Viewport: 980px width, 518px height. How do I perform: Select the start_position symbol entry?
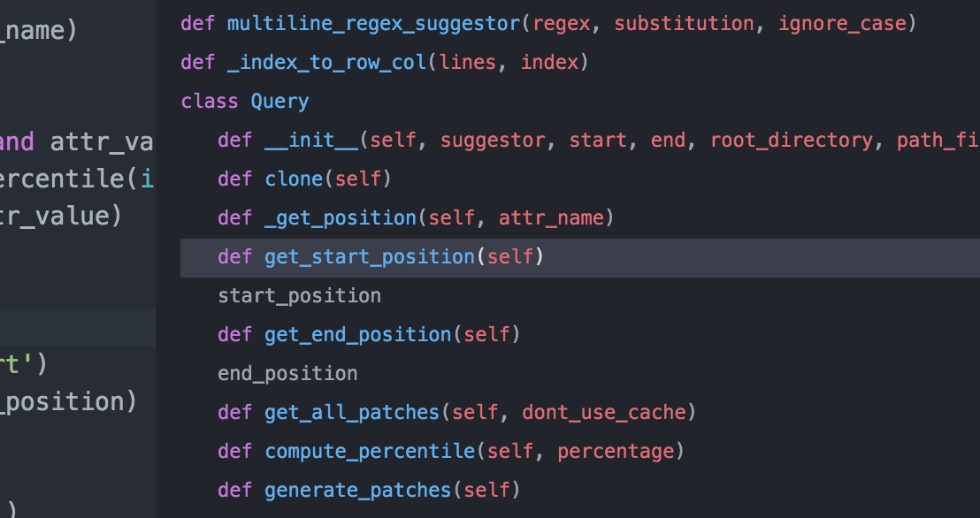tap(299, 296)
